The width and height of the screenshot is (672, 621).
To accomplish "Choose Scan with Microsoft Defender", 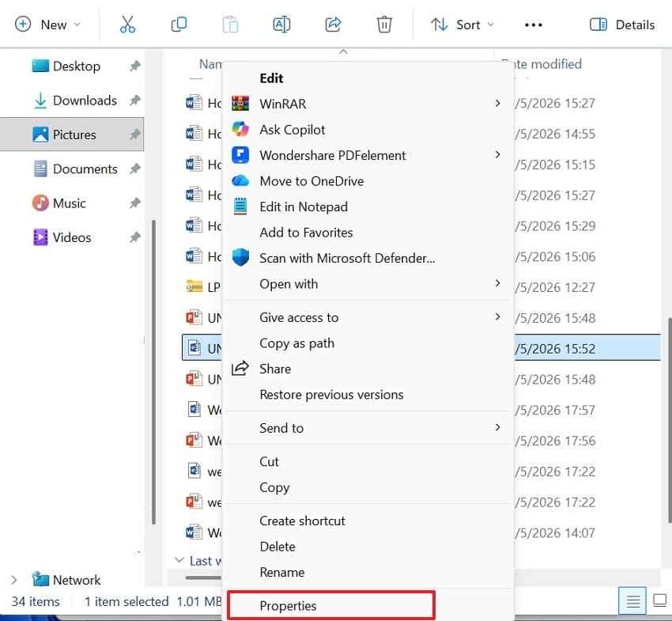I will 368,258.
